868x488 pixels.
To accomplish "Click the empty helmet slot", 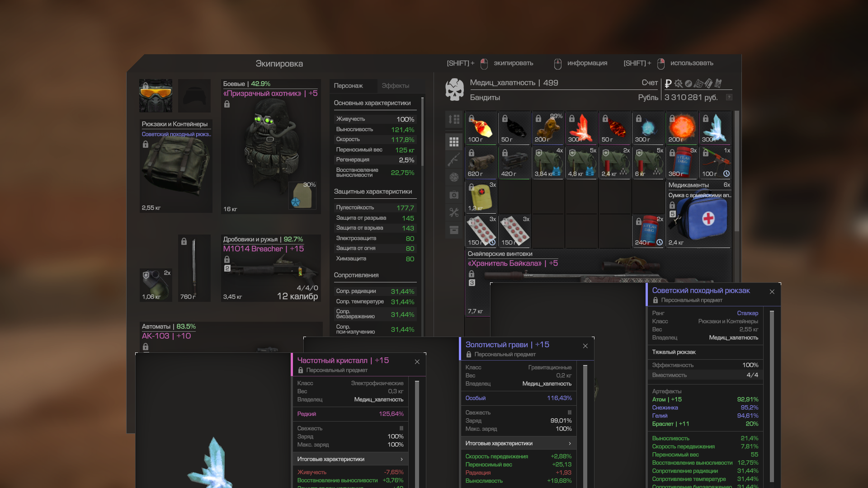I will point(194,96).
